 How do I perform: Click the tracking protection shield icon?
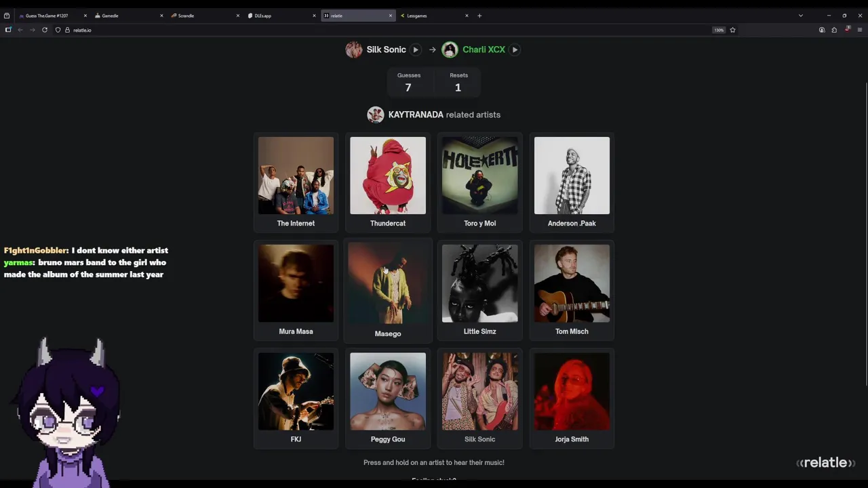click(x=58, y=30)
